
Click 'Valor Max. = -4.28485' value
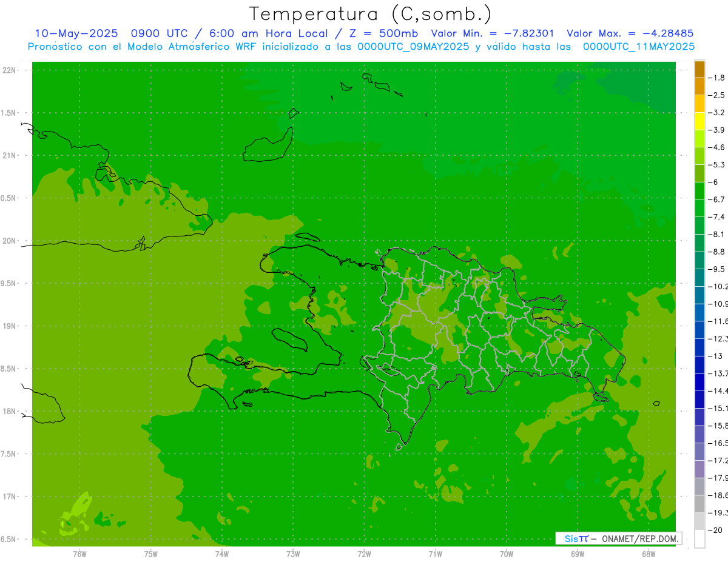pos(630,33)
